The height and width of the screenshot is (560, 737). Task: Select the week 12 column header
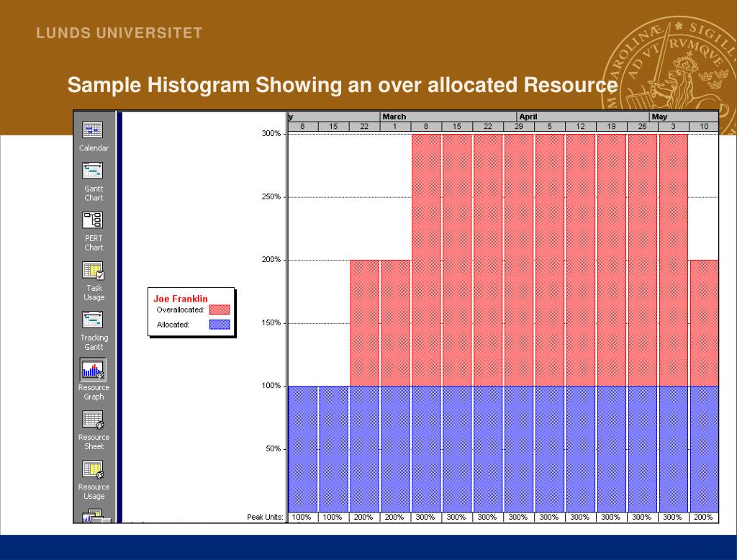tap(581, 127)
